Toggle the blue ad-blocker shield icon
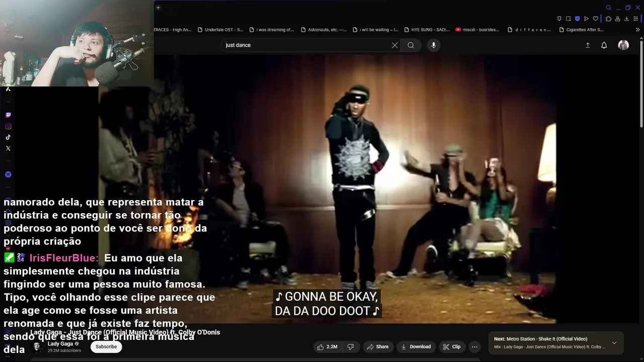Screen dimensions: 644x362 tap(577, 19)
